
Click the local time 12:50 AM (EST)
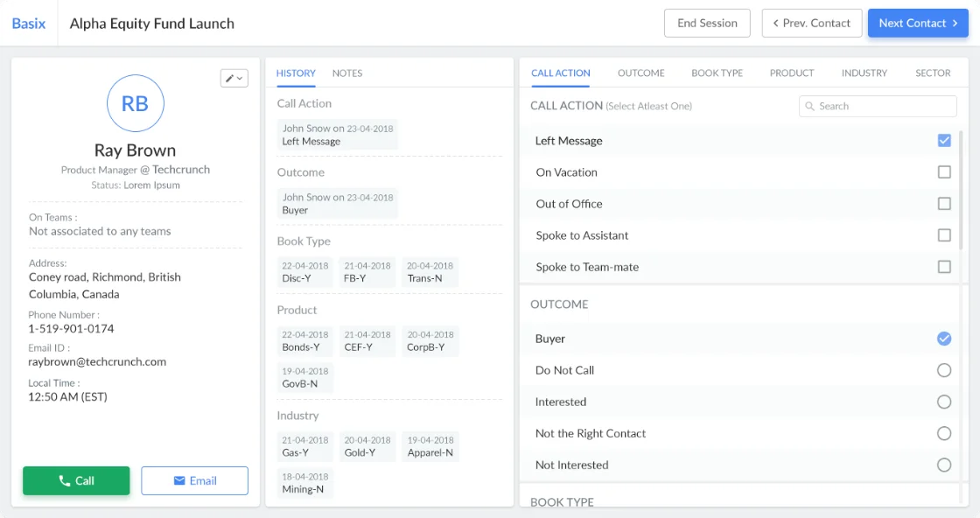(x=67, y=396)
